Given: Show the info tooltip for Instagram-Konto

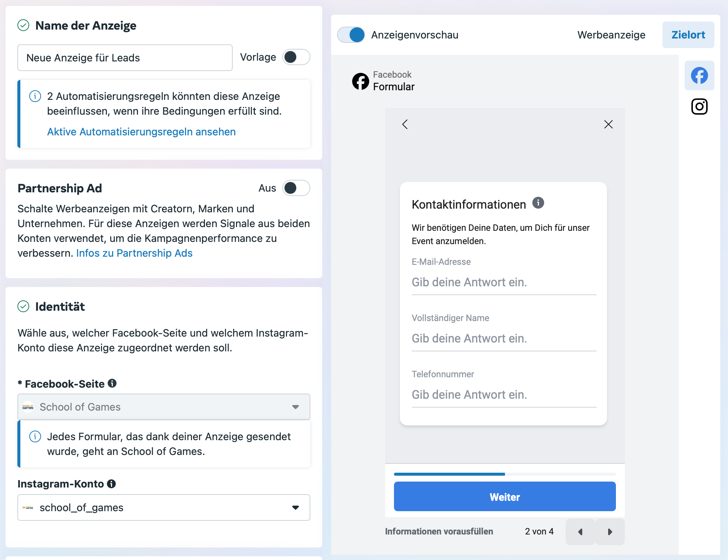Looking at the screenshot, I should click(x=111, y=483).
